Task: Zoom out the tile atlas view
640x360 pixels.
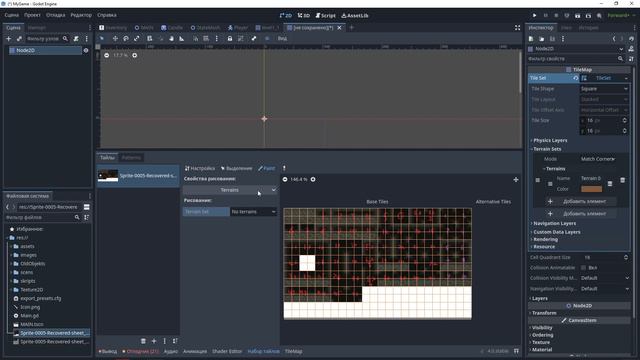Action: pos(285,179)
